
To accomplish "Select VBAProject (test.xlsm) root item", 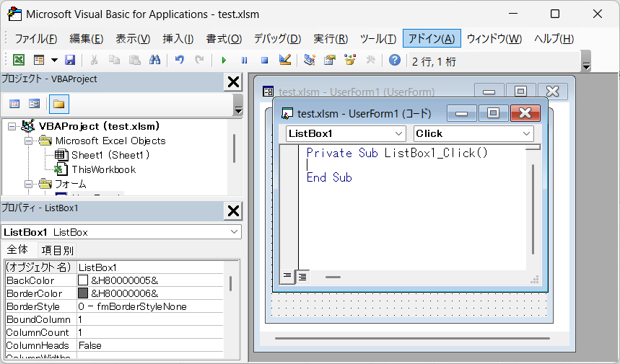I will tap(99, 126).
